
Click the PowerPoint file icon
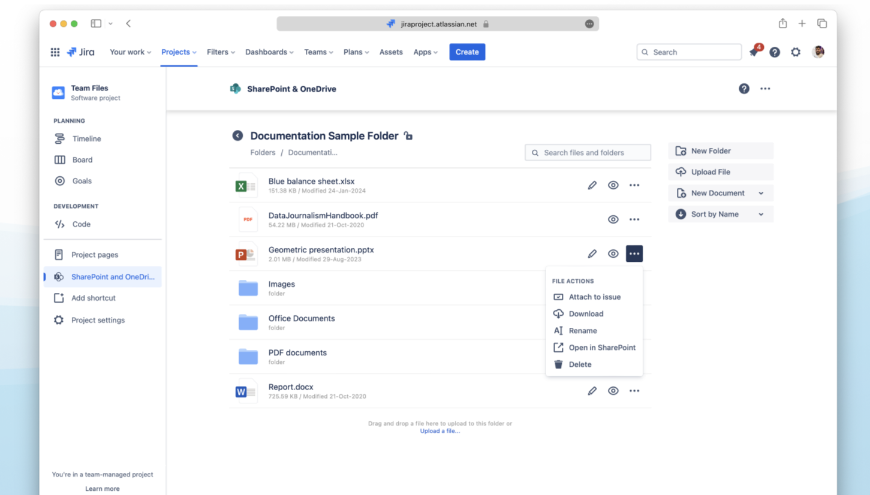tap(246, 254)
